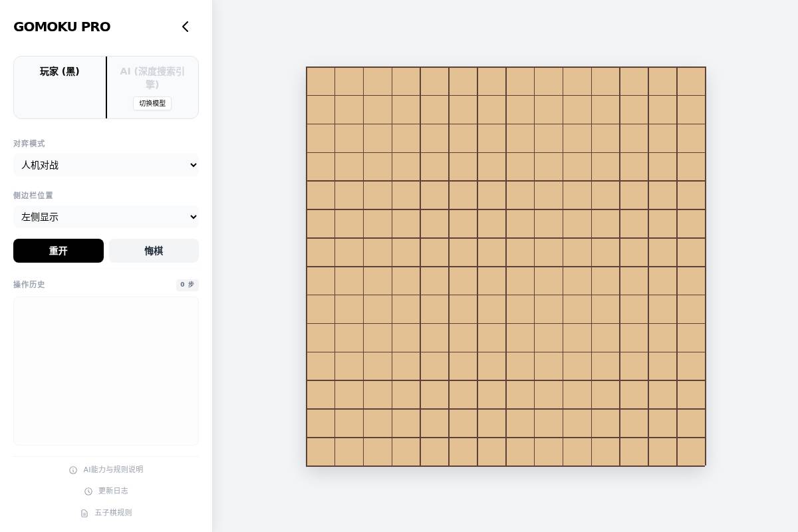
Task: Select the AI (深度搜索引擎) panel
Action: pos(152,78)
